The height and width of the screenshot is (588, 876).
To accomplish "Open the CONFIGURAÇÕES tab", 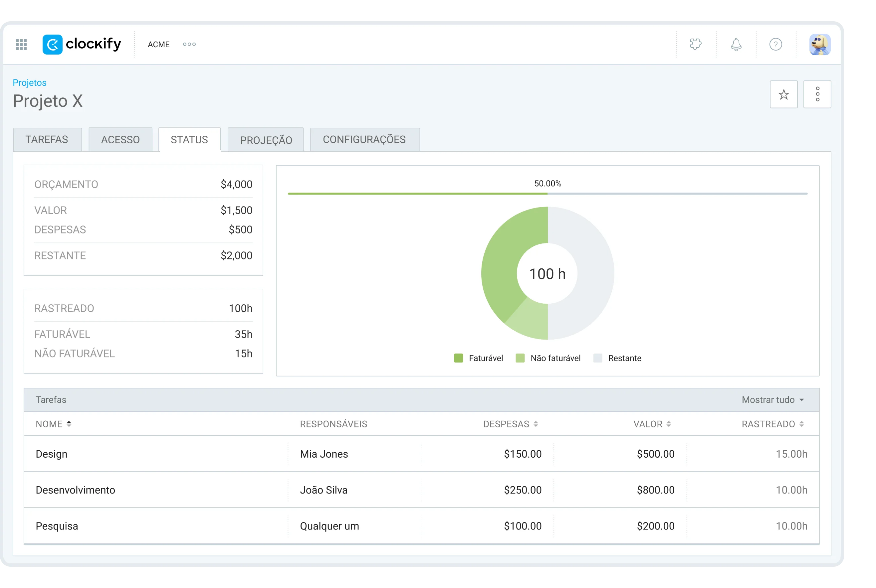I will 365,139.
